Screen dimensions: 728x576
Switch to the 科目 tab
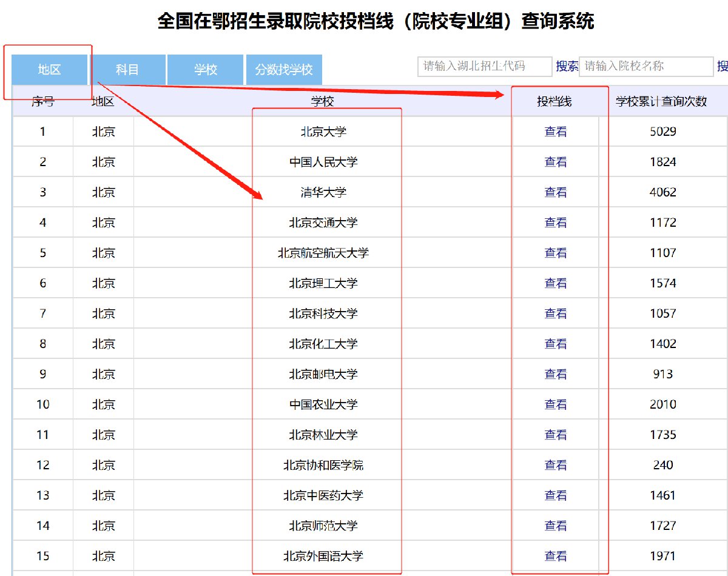pos(127,70)
